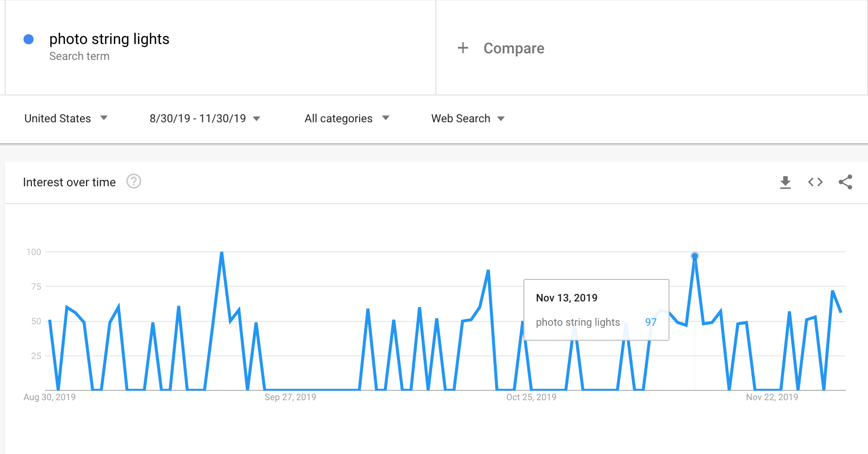Open the All categories dropdown
This screenshot has height=454, width=868.
(x=346, y=118)
